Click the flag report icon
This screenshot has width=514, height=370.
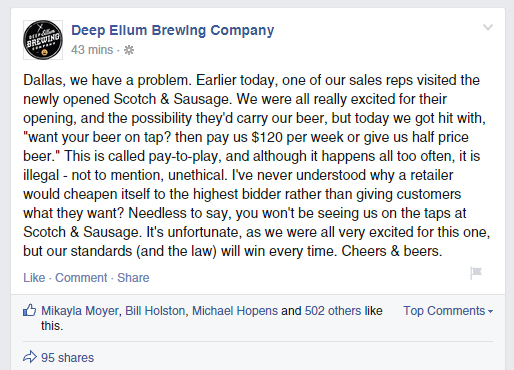pos(476,273)
